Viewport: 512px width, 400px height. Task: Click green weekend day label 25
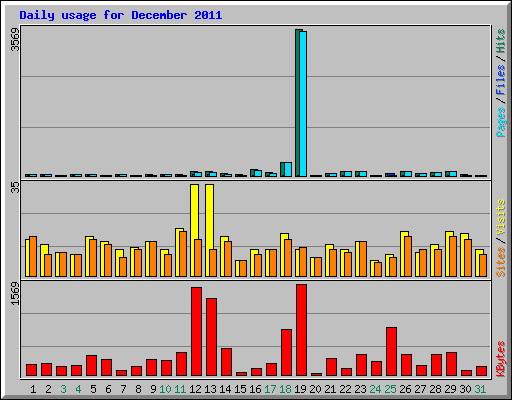390,389
